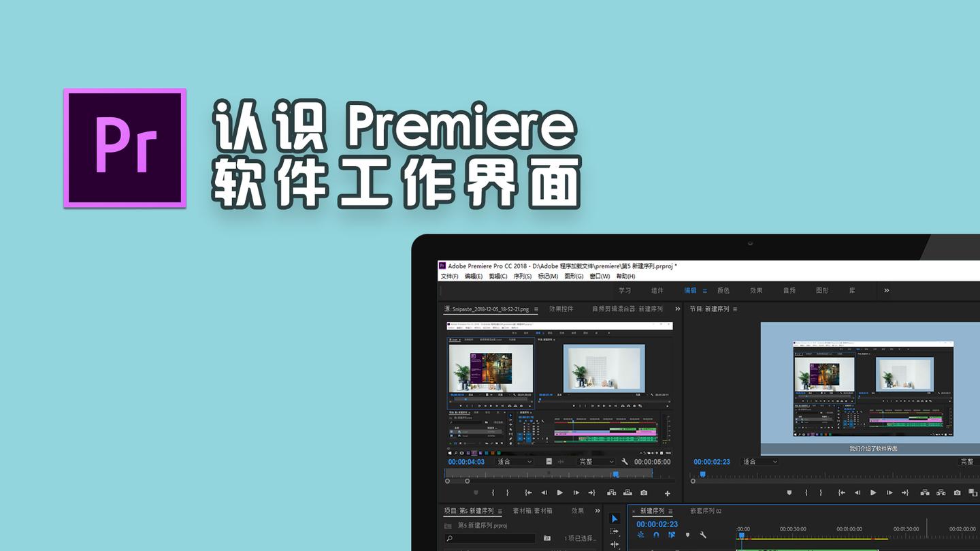
Task: Expand hidden source panel tabs chevron
Action: [677, 309]
